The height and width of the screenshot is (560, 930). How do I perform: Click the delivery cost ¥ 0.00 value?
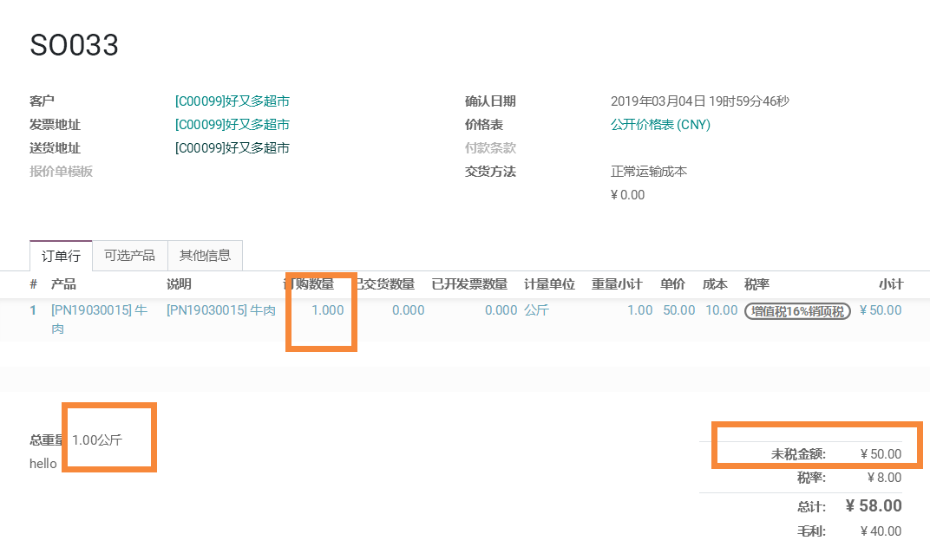click(x=627, y=195)
